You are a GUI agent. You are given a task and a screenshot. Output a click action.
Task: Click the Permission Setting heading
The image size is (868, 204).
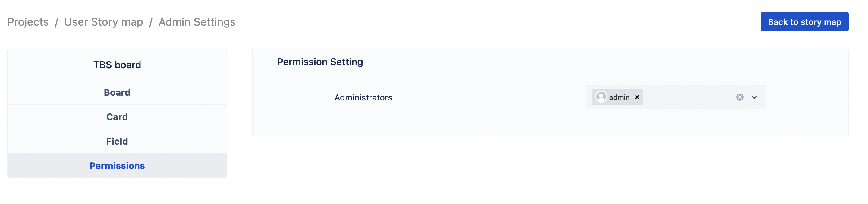pyautogui.click(x=320, y=62)
